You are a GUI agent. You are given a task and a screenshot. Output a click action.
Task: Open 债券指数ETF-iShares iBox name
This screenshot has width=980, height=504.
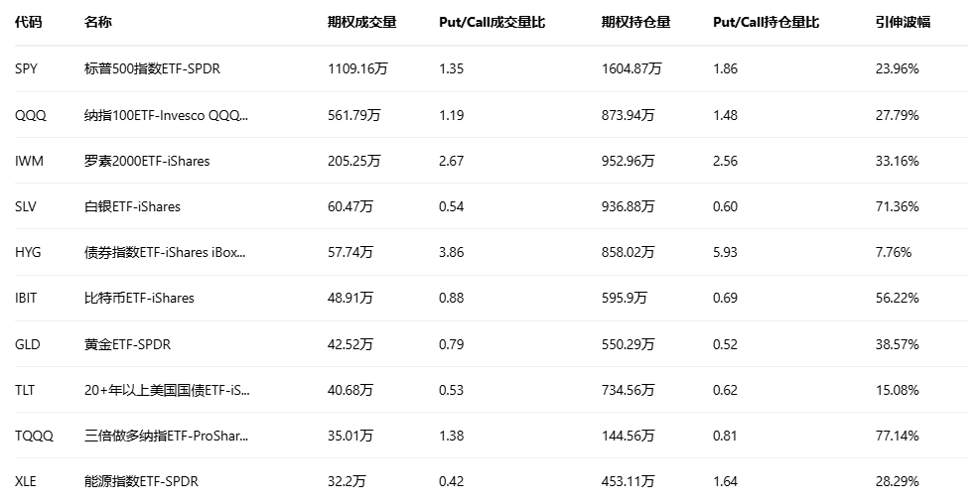click(165, 252)
